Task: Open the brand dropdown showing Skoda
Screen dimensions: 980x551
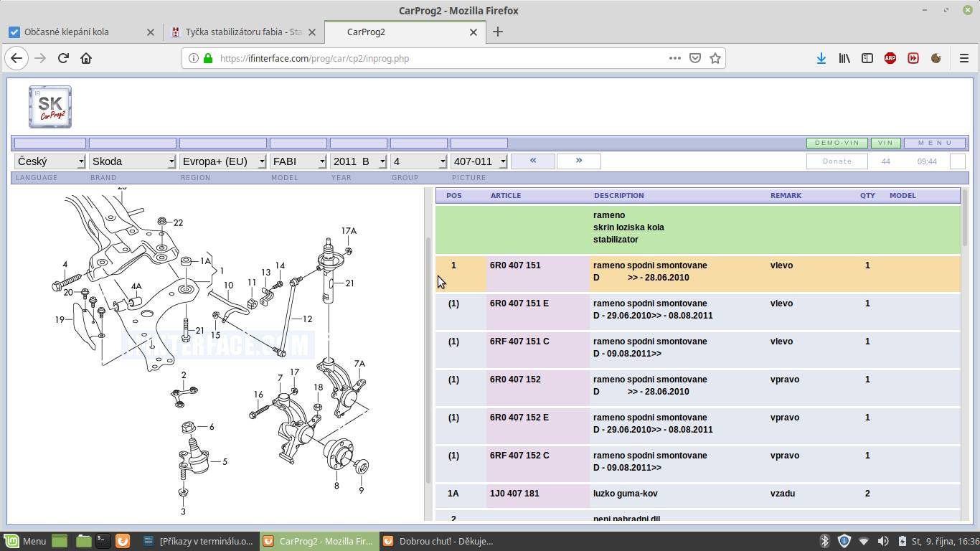Action: point(133,161)
